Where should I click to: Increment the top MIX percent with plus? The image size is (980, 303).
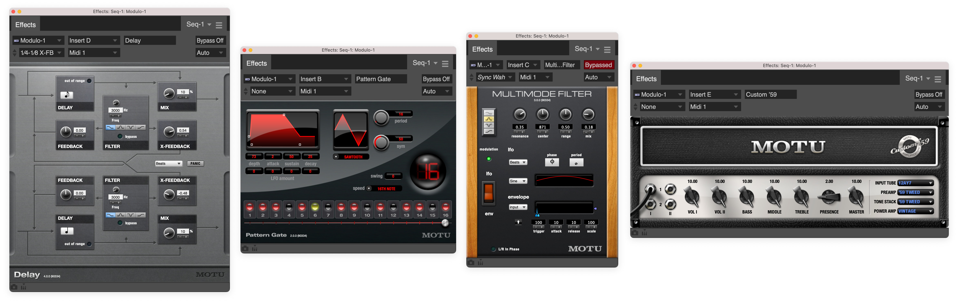pyautogui.click(x=186, y=97)
